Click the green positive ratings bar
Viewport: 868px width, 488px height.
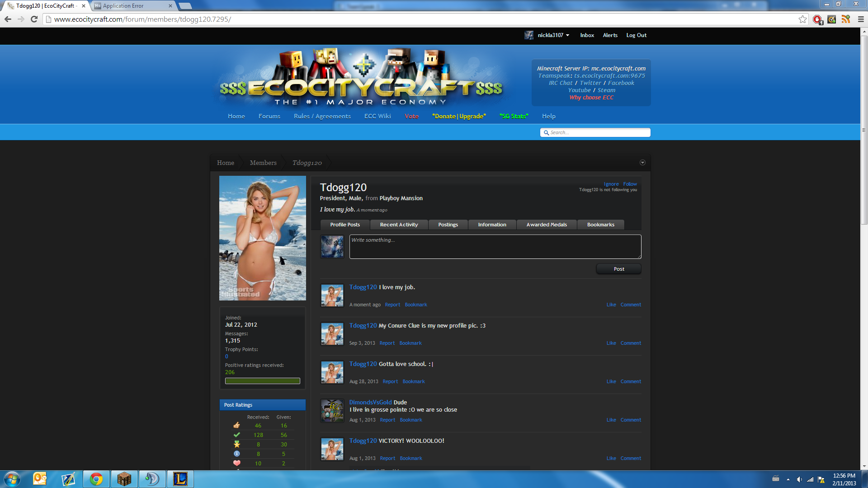click(x=262, y=381)
